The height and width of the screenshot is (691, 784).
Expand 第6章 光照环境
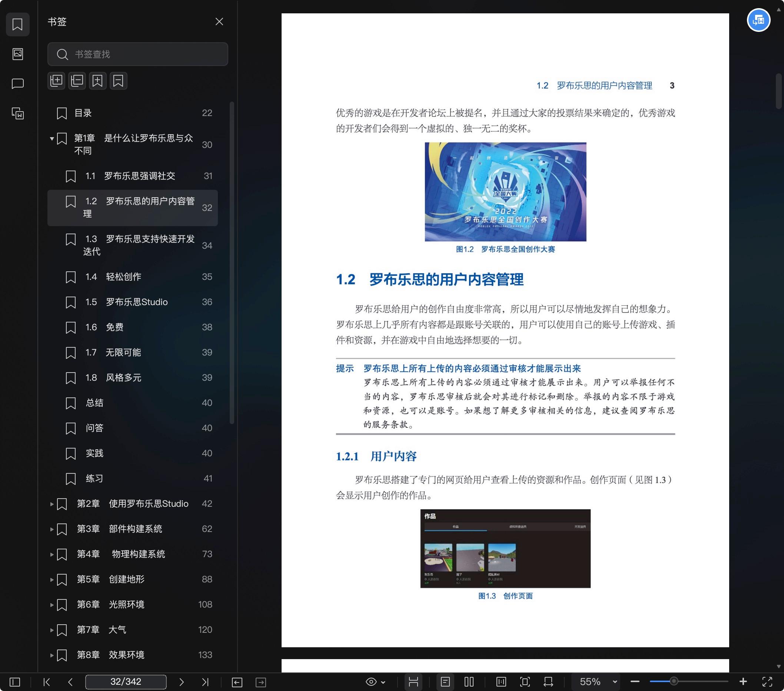click(52, 605)
